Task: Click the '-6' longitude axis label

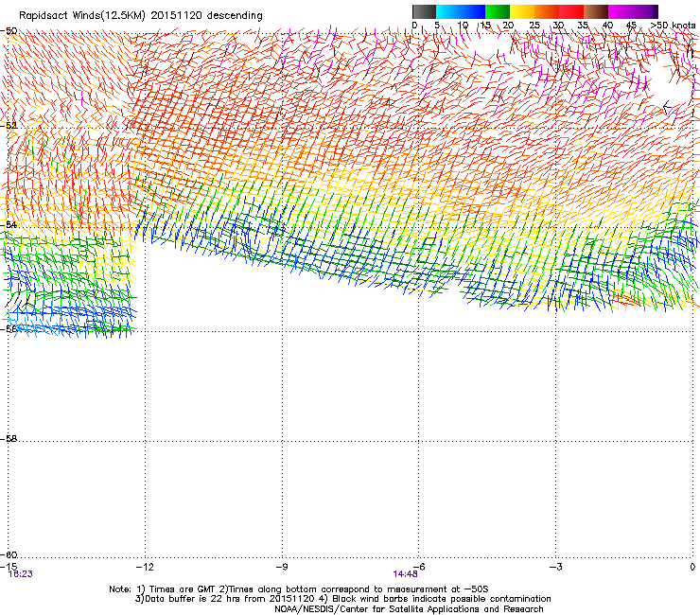Action: pyautogui.click(x=419, y=567)
